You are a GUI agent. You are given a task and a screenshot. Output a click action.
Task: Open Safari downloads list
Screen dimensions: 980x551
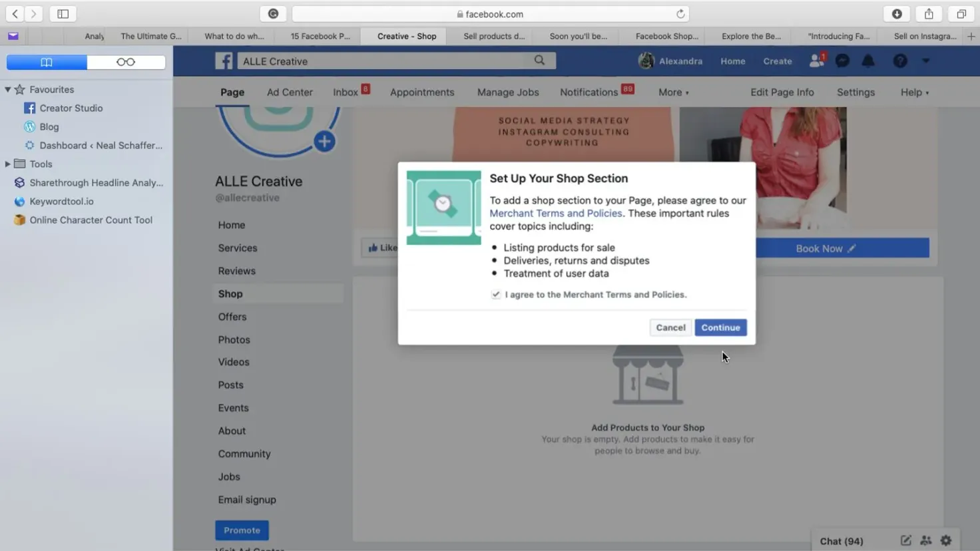coord(897,13)
